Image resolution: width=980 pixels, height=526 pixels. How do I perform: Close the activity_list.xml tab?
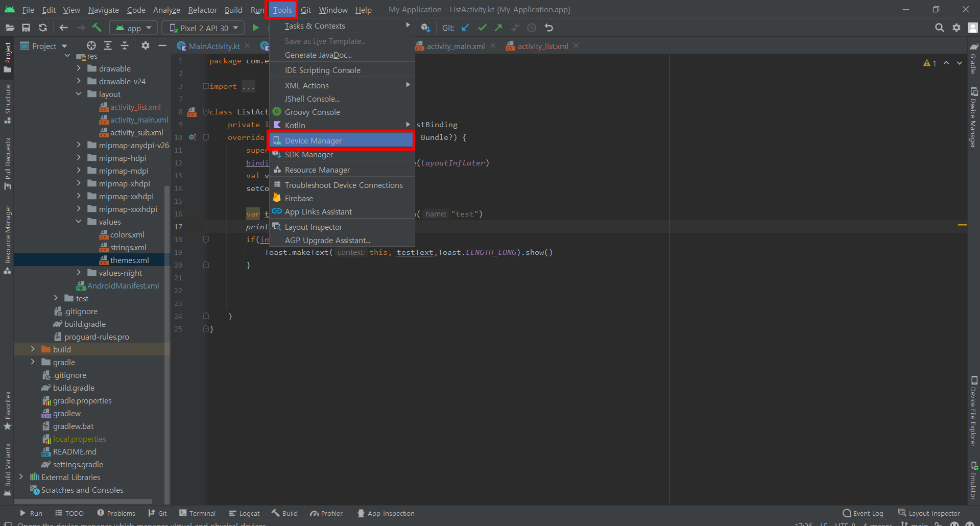(576, 45)
